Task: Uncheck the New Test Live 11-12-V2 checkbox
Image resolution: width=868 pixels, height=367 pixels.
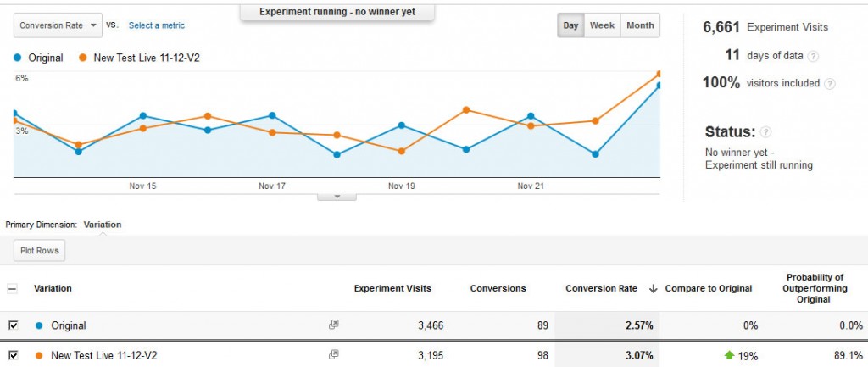Action: (x=13, y=355)
